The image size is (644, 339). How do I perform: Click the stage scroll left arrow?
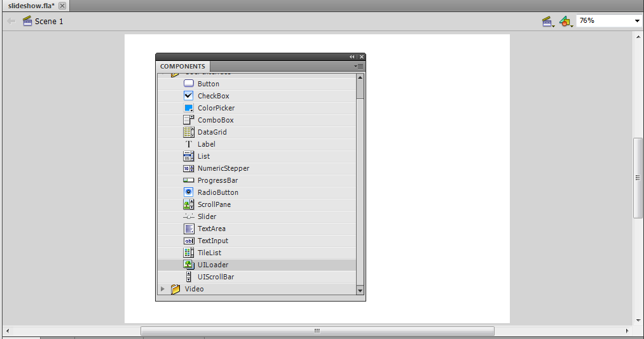click(x=8, y=331)
